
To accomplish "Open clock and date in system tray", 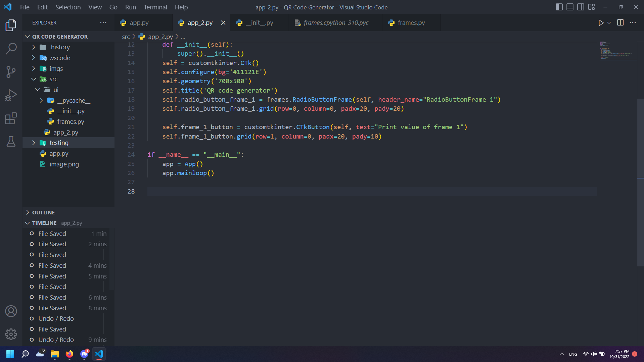I will tap(619, 354).
